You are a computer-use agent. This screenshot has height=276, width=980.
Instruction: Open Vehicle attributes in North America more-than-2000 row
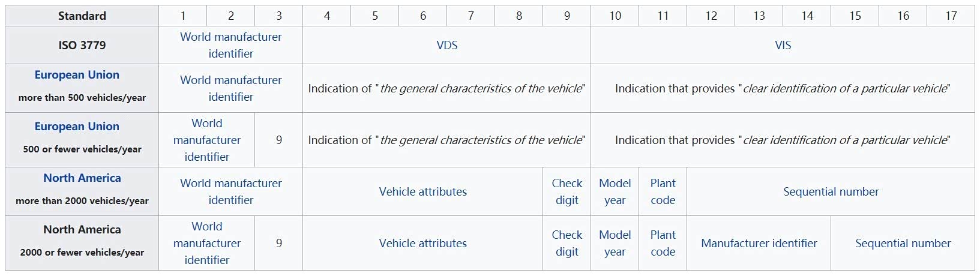coord(422,191)
